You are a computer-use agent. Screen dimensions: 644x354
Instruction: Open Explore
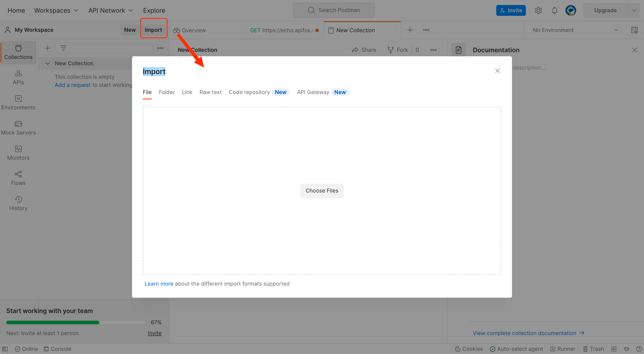154,10
